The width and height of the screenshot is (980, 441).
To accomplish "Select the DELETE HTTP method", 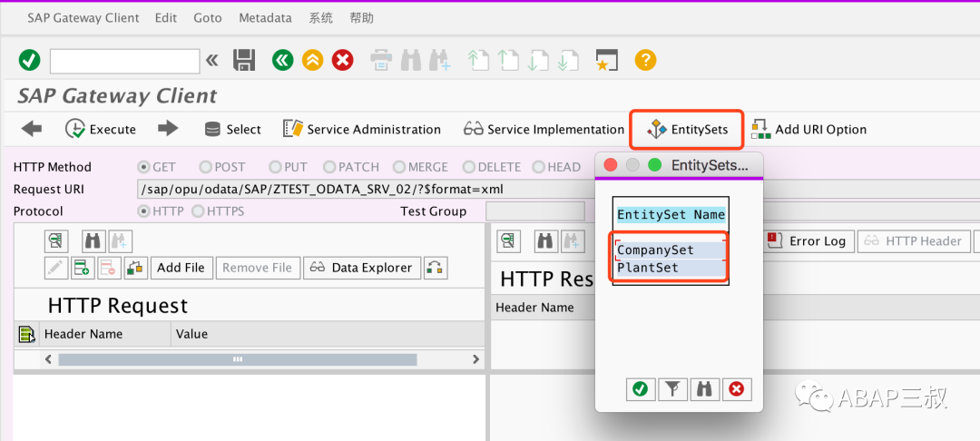I will tap(469, 167).
